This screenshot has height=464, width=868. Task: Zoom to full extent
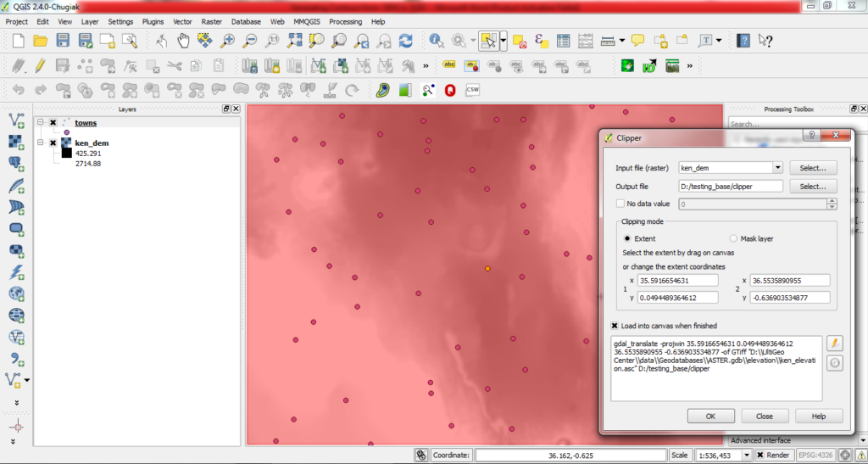[294, 41]
